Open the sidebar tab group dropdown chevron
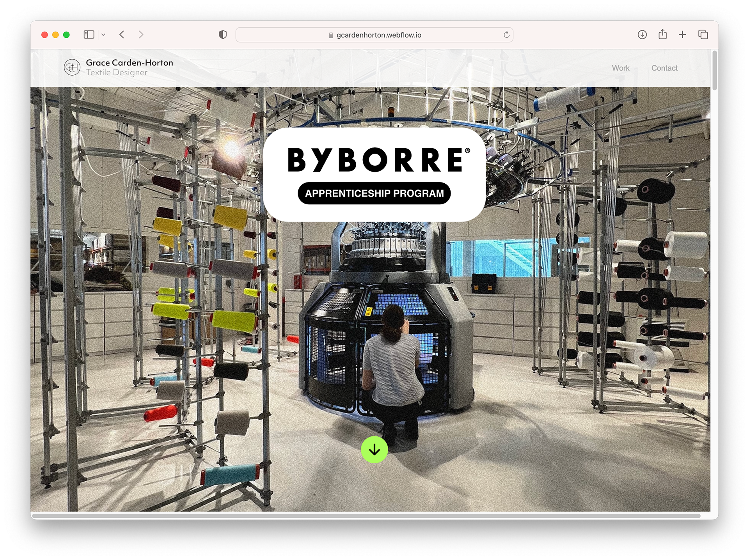This screenshot has width=749, height=560. point(103,35)
